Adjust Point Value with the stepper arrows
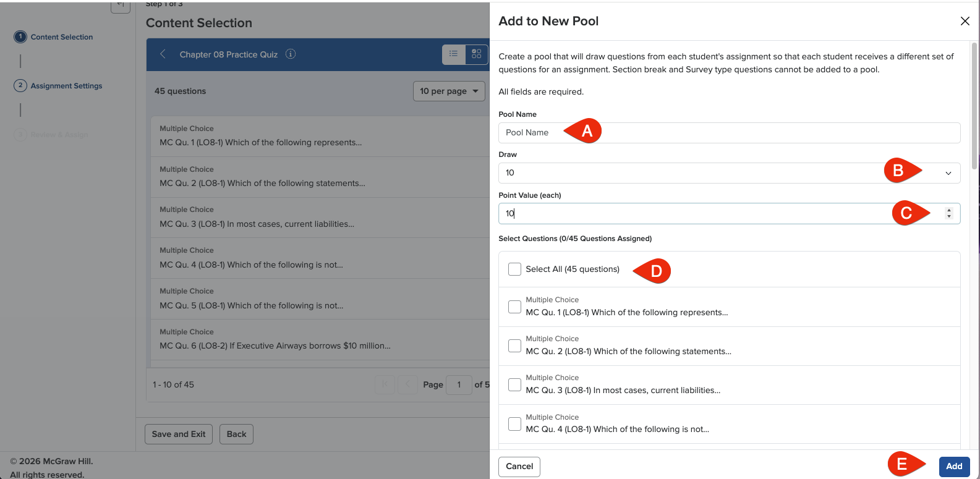This screenshot has width=980, height=479. tap(949, 213)
